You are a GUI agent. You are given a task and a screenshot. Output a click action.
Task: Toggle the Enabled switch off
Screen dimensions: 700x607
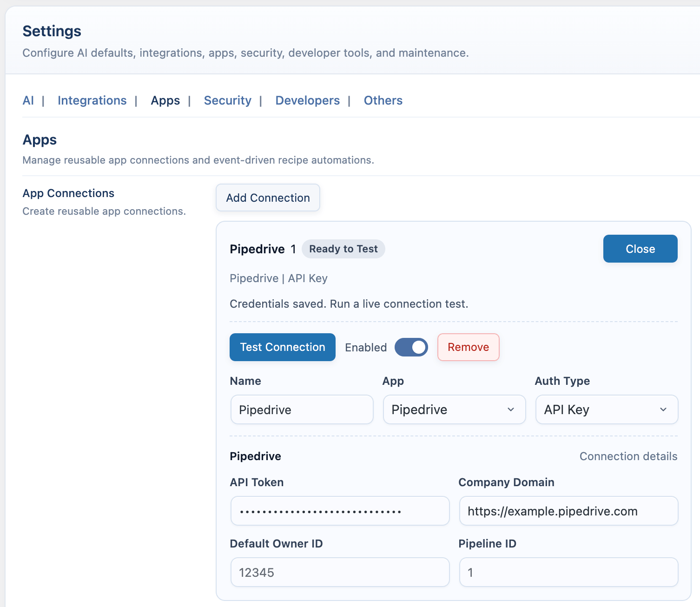pyautogui.click(x=411, y=347)
